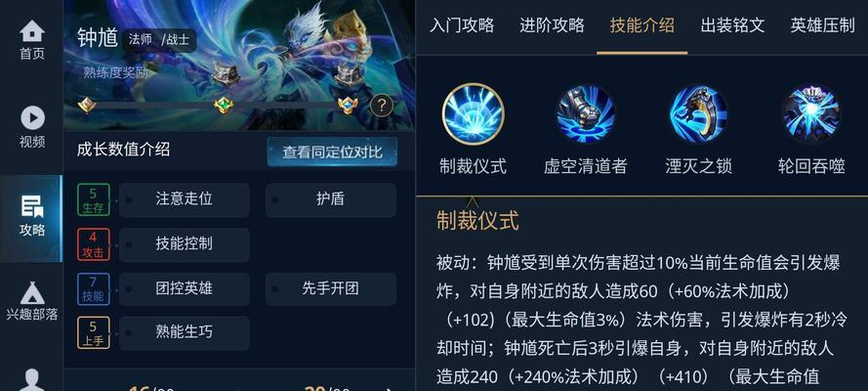Click the 查看同定位对比 button
868x391 pixels.
(332, 152)
